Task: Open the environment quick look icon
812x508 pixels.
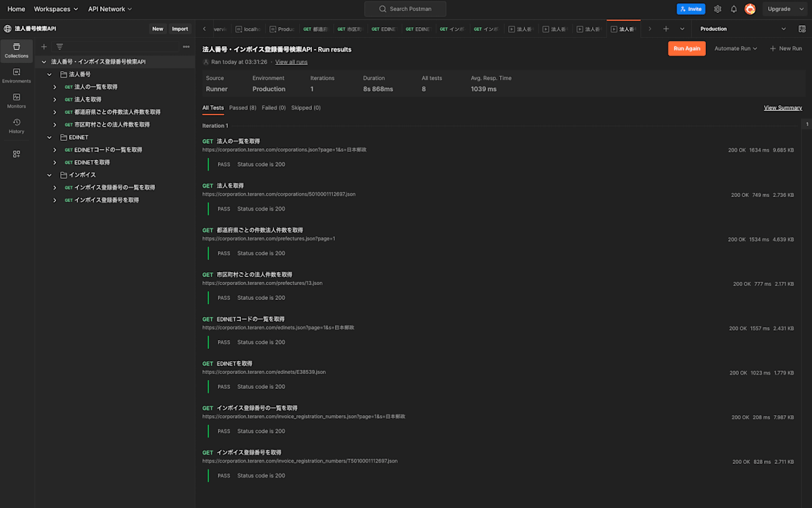Action: (x=802, y=29)
